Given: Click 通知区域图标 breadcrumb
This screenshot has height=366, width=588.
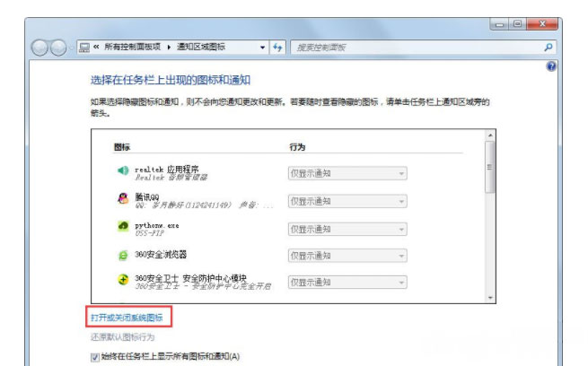Looking at the screenshot, I should (x=201, y=47).
